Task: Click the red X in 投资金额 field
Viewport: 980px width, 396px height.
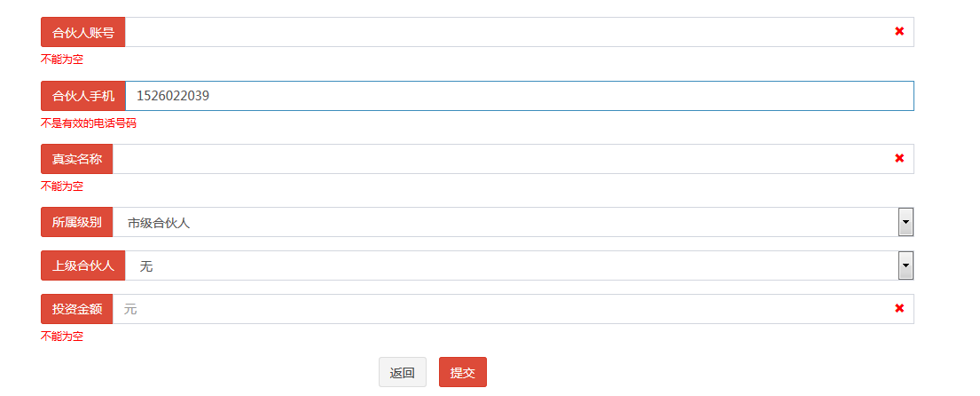Action: click(899, 308)
